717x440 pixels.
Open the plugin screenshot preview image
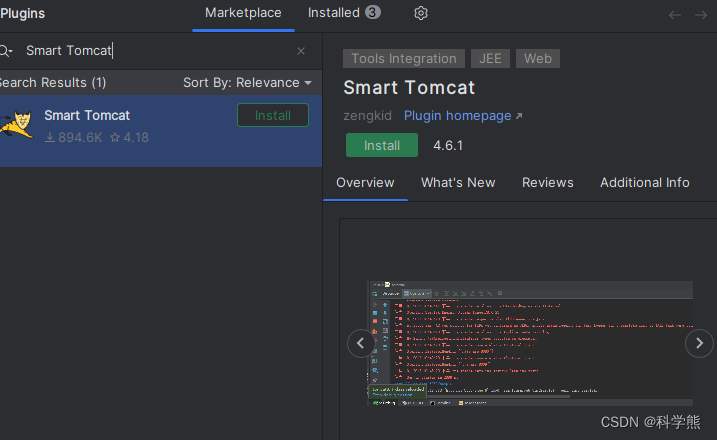(530, 343)
